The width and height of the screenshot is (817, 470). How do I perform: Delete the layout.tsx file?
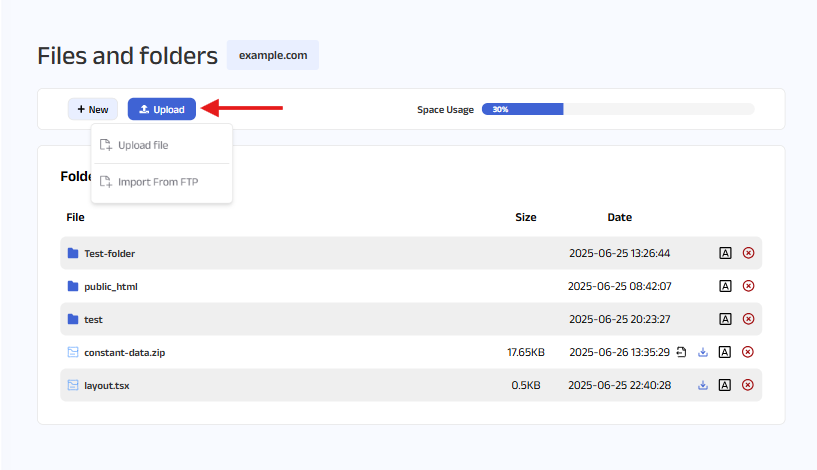(x=748, y=385)
